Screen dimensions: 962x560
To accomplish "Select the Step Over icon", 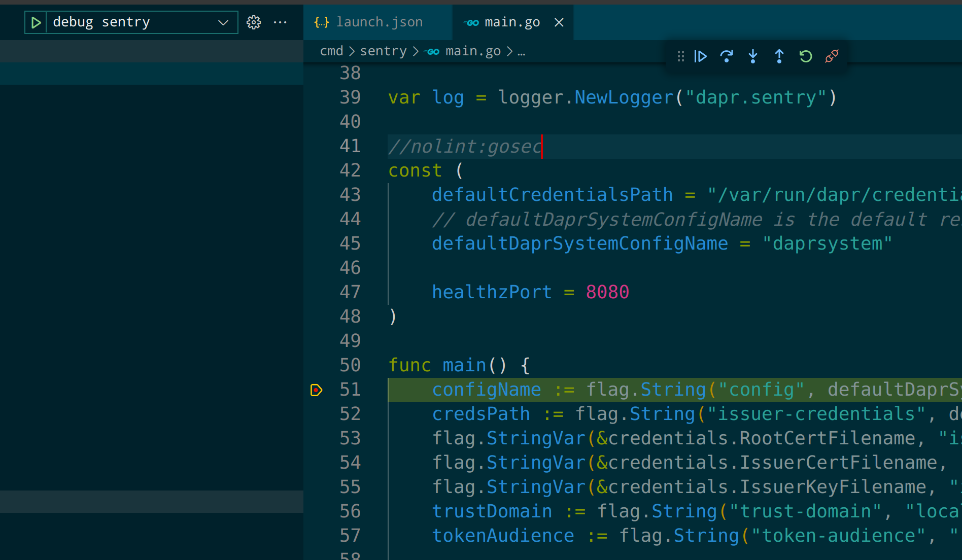I will click(727, 56).
